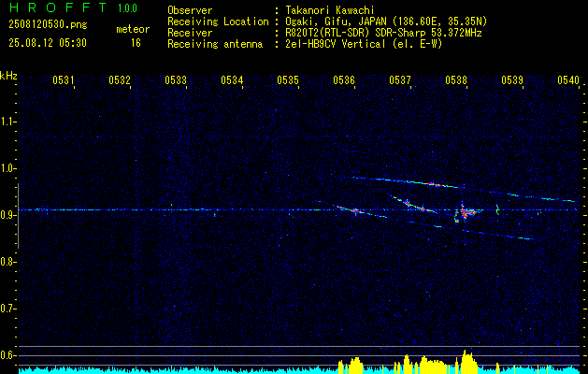The image size is (588, 374).
Task: Click the meteor count value 16
Action: click(x=136, y=43)
